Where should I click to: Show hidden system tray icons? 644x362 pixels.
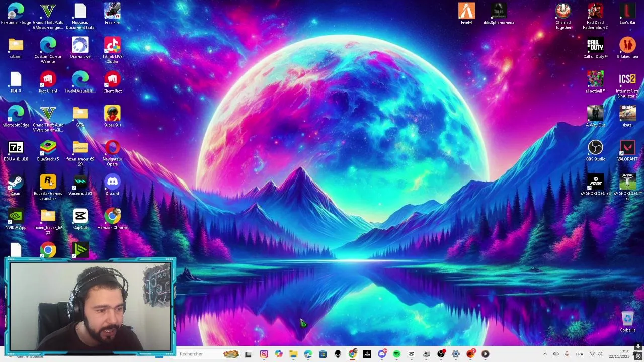tap(545, 354)
